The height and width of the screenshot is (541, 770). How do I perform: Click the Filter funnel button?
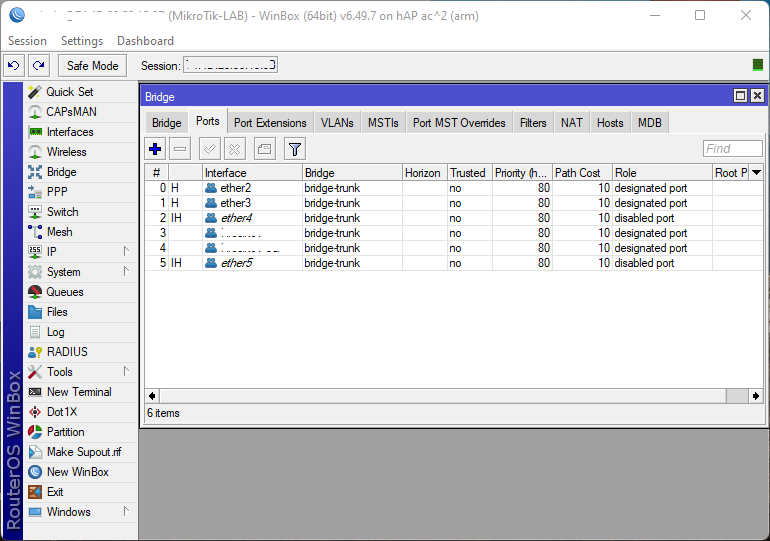coord(295,149)
